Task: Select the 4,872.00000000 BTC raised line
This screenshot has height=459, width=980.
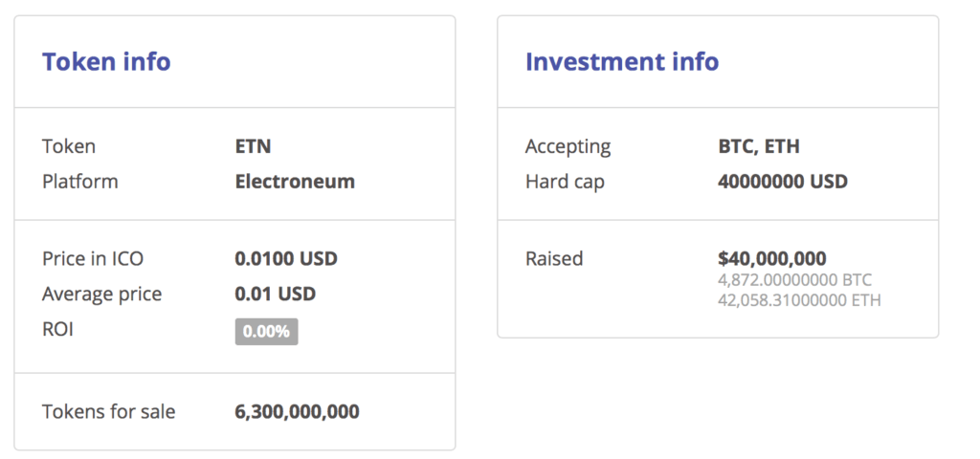Action: tap(794, 280)
